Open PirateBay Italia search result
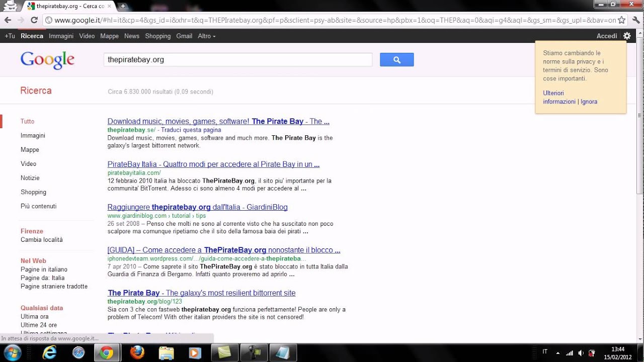 [x=213, y=164]
